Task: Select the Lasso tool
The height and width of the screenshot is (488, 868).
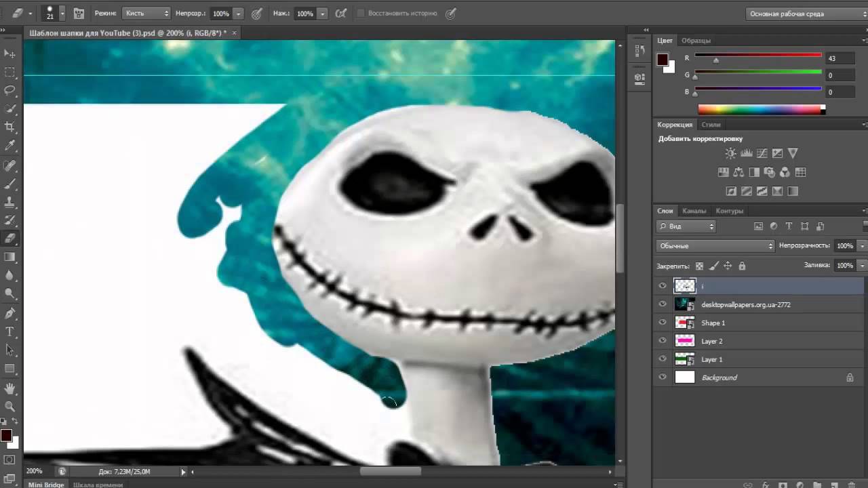Action: point(9,90)
